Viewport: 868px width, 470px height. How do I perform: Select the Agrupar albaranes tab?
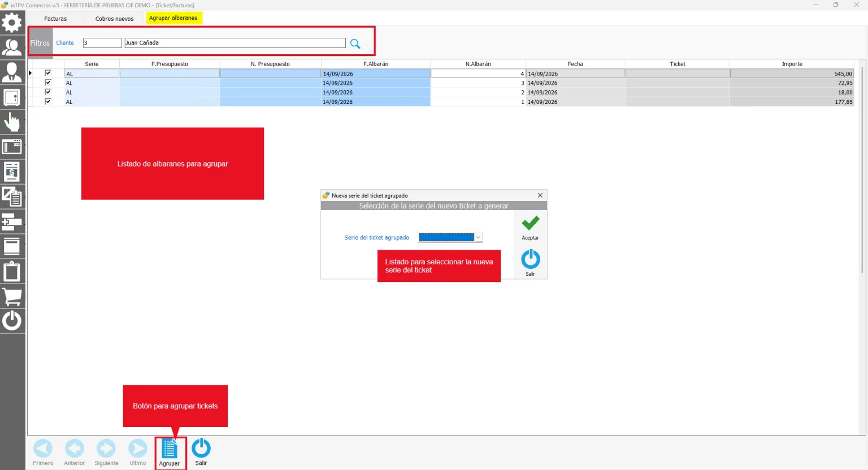[x=173, y=18]
